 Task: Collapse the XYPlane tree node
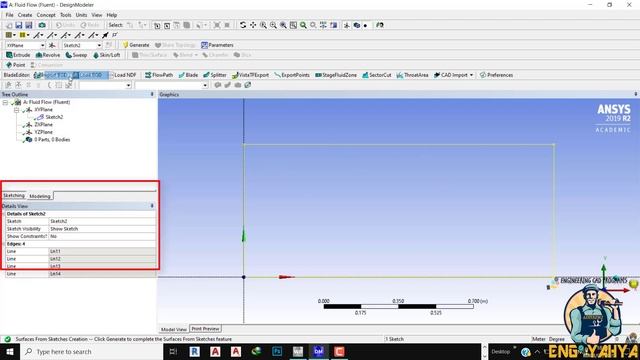click(x=16, y=110)
